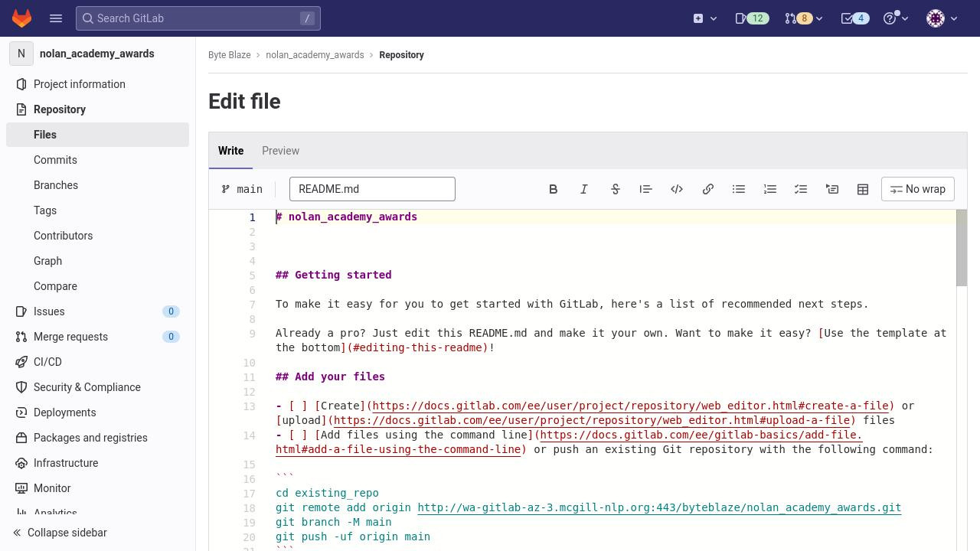Click the GitLab fox logo
The image size is (980, 551).
click(x=21, y=18)
